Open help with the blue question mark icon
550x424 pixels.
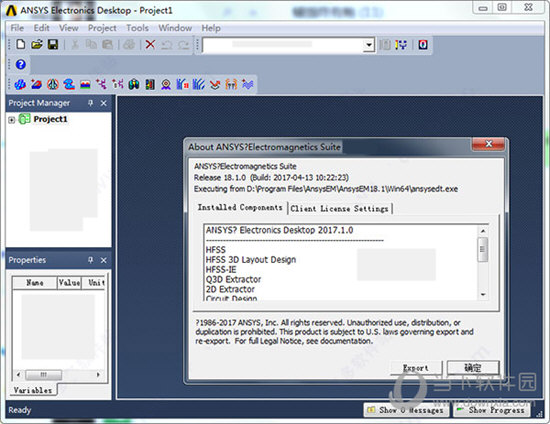[21, 65]
